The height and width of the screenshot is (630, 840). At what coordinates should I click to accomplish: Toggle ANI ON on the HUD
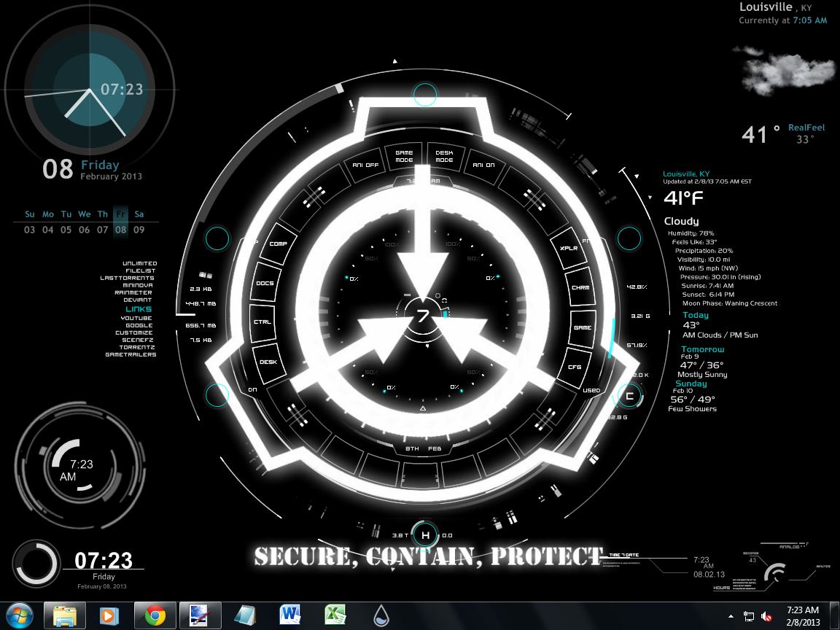483,165
